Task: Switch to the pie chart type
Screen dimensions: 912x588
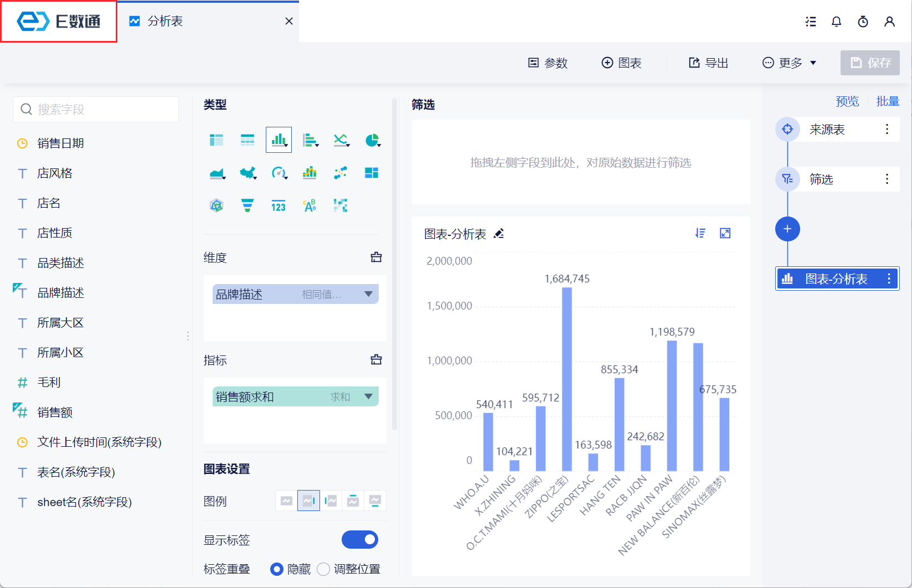Action: [372, 140]
